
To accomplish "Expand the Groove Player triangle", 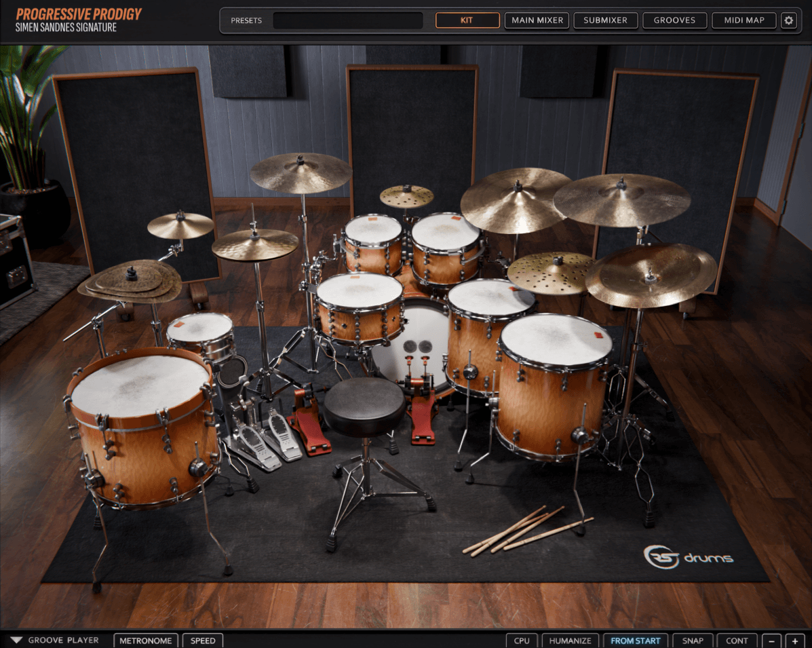I will [16, 641].
